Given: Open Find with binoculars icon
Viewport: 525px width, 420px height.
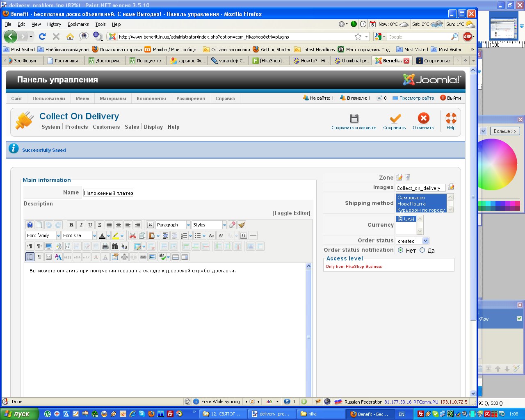Looking at the screenshot, I should point(115,246).
